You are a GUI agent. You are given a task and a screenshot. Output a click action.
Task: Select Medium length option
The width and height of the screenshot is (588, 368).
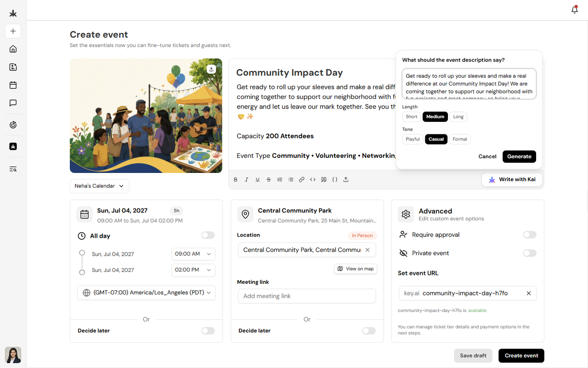tap(435, 117)
